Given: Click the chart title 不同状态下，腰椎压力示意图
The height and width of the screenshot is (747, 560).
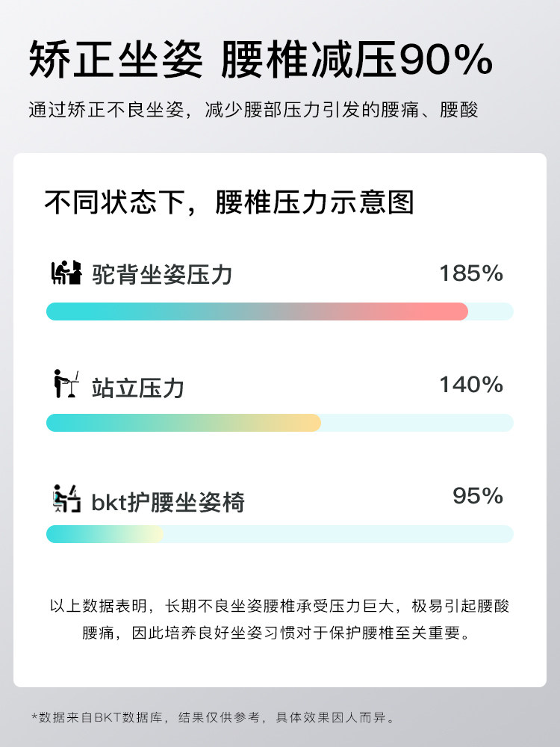Looking at the screenshot, I should coord(229,202).
